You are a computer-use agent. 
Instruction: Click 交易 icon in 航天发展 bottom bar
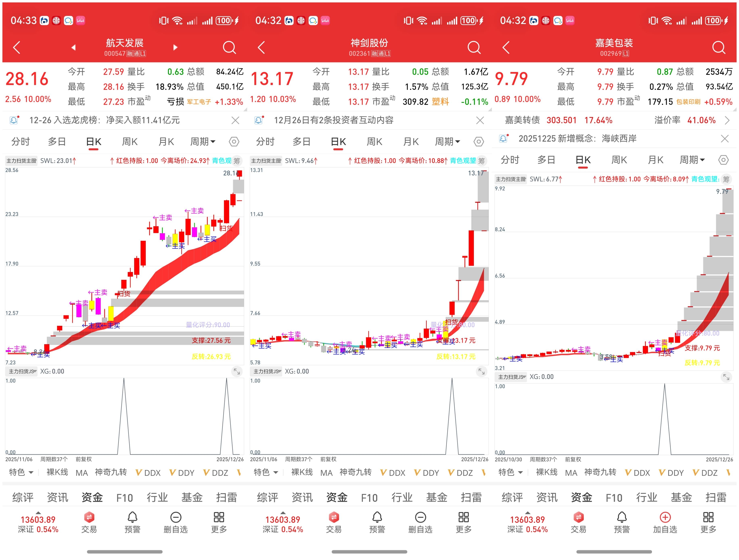pos(89,522)
